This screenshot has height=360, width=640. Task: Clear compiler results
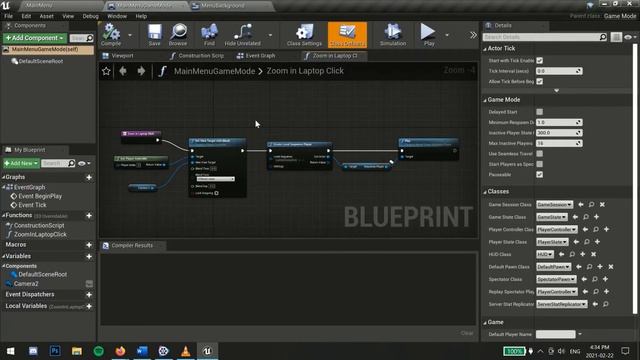467,333
